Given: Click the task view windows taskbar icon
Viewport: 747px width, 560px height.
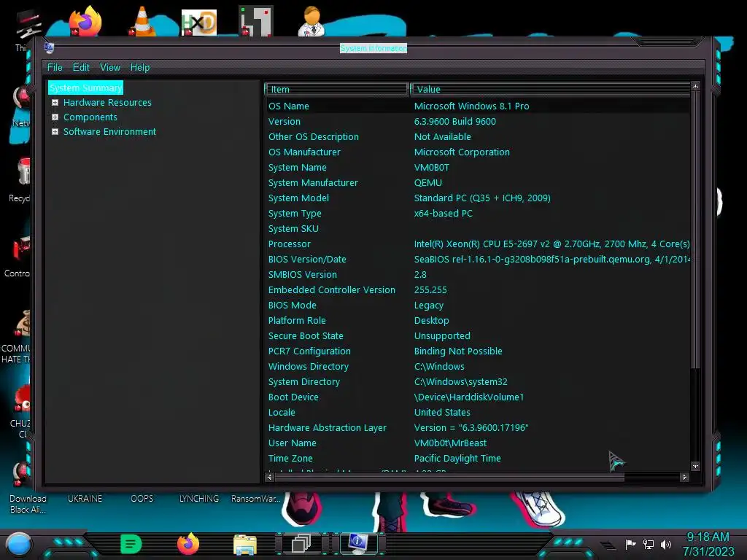Looking at the screenshot, I should point(301,543).
